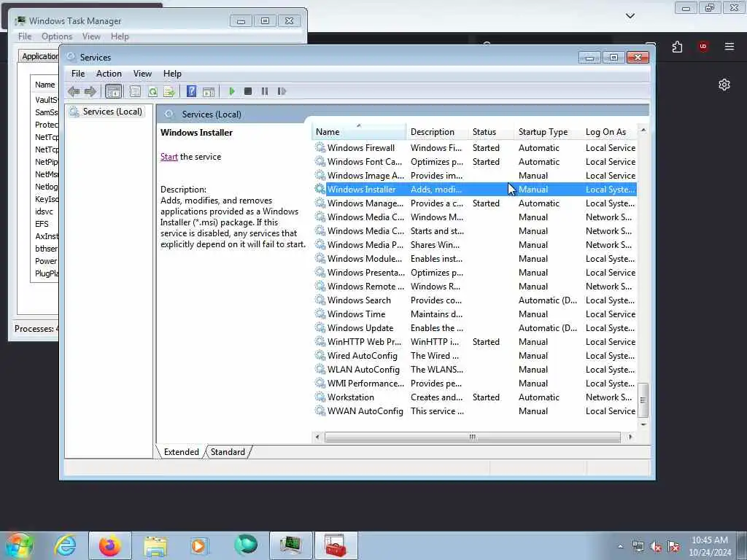Sort by the Status column header
This screenshot has height=560, width=747.
pyautogui.click(x=491, y=132)
